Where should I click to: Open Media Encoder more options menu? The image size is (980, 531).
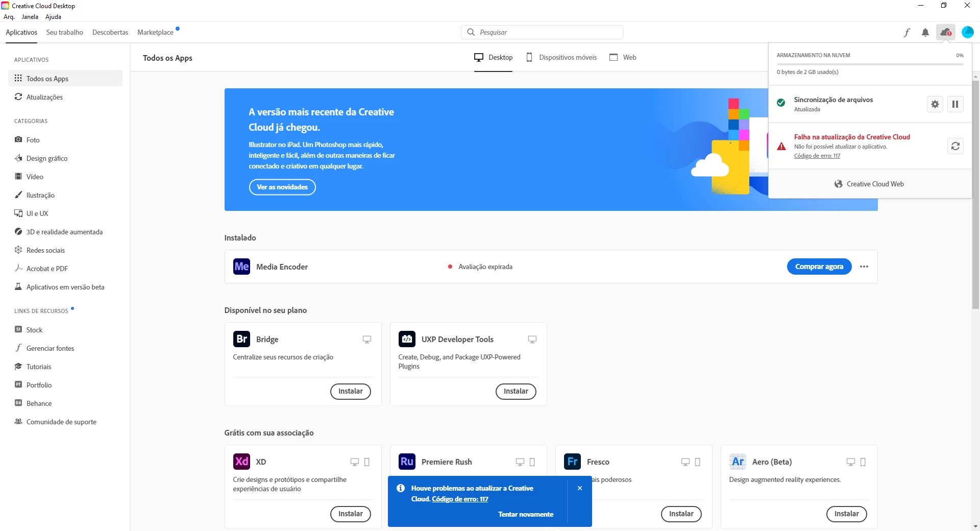pyautogui.click(x=864, y=267)
